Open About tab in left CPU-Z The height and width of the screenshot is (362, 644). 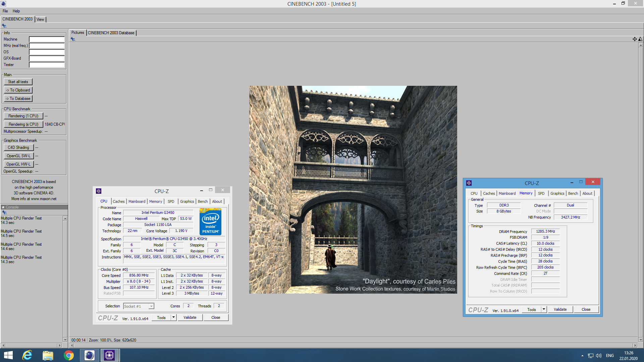[217, 201]
